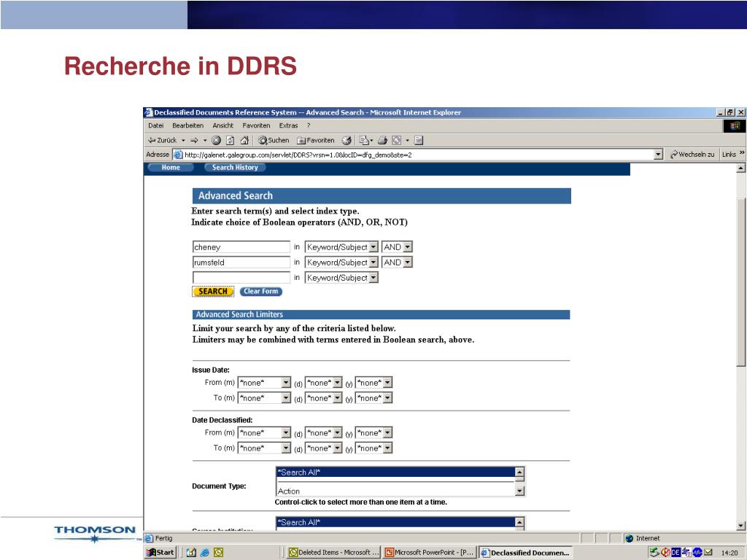
Task: Click the Wechseln zu go button
Action: 692,155
